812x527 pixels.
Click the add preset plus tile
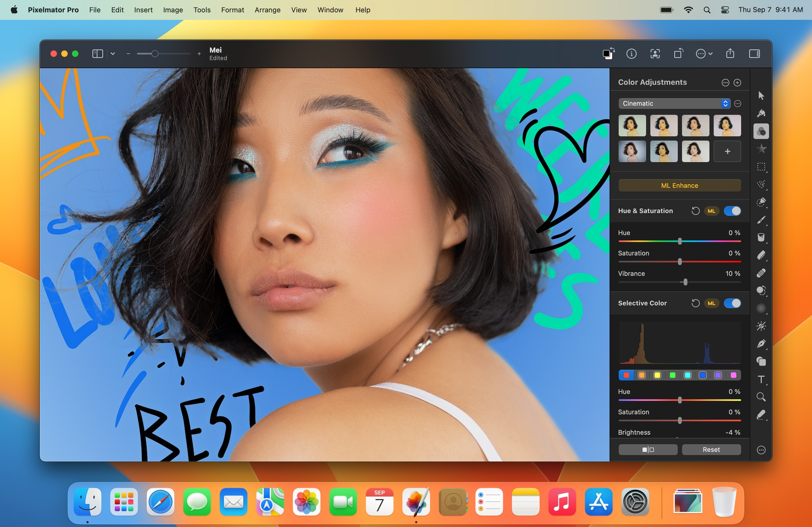pyautogui.click(x=727, y=151)
